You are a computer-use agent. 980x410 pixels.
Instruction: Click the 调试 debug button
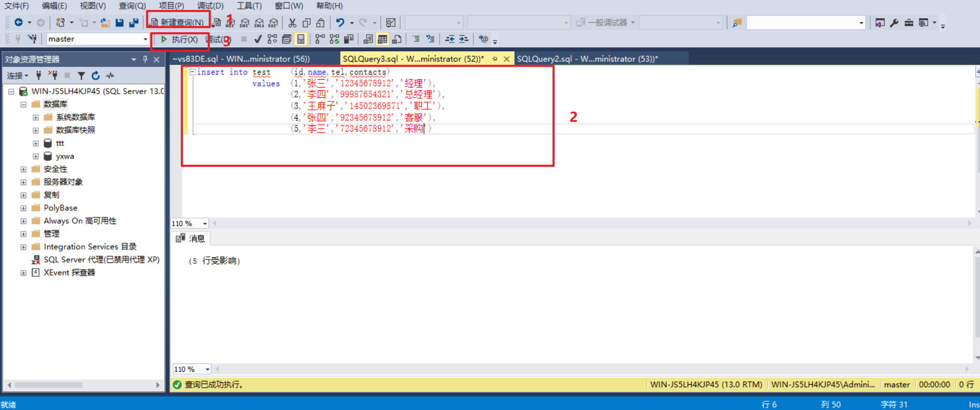pyautogui.click(x=217, y=39)
